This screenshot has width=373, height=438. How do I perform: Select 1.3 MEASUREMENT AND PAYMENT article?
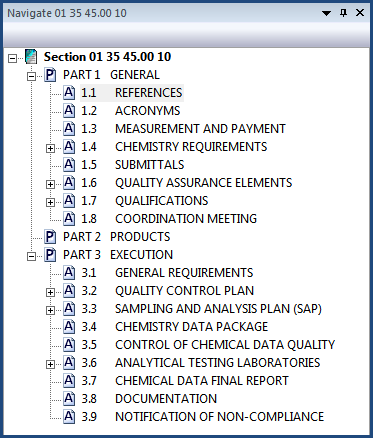point(184,129)
